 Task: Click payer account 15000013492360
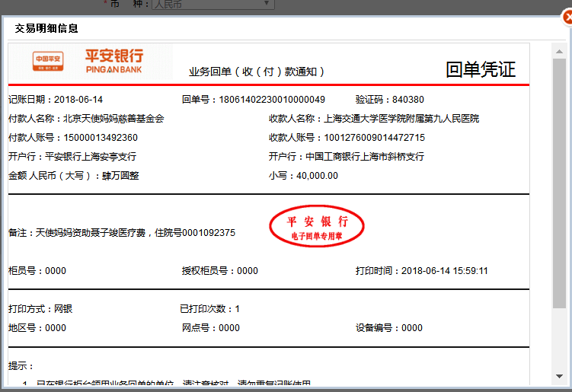click(101, 138)
